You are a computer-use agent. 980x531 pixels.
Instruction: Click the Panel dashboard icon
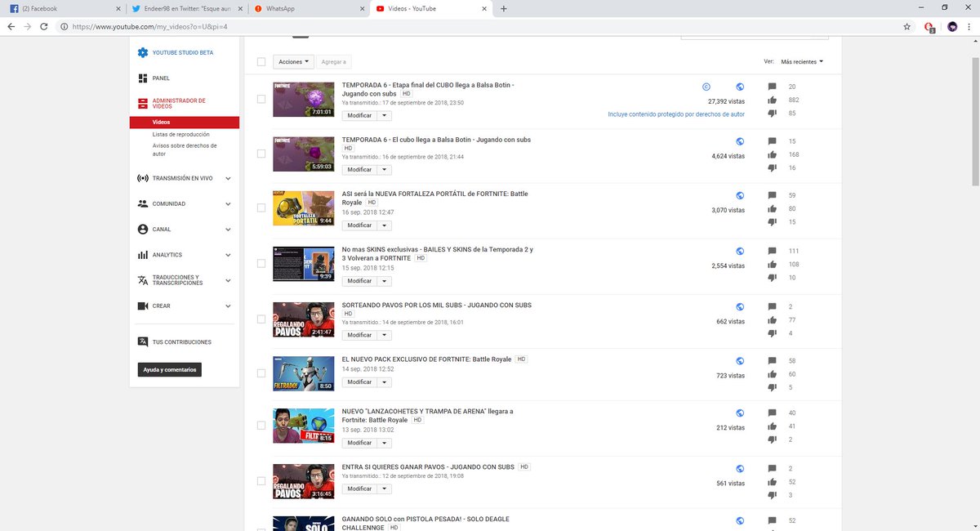coord(143,78)
